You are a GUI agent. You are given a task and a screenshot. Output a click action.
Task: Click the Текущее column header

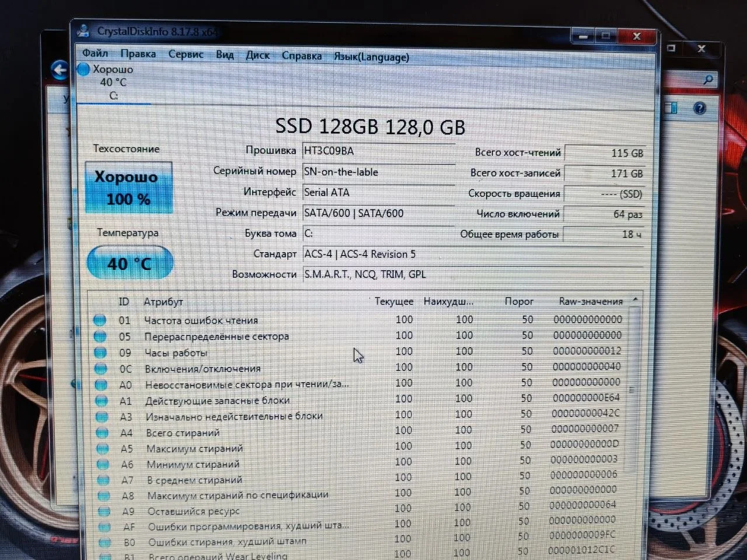coord(394,302)
